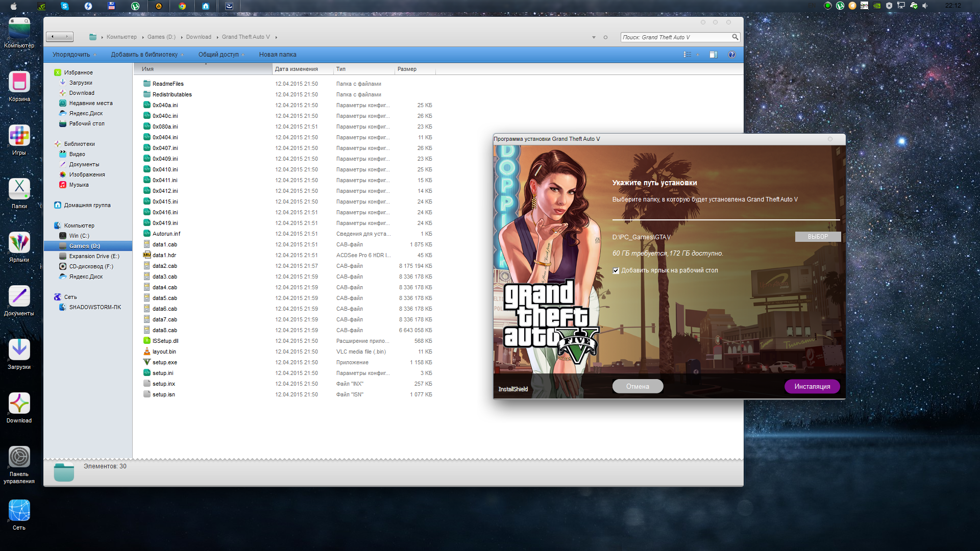Click the 22:12 clock in top bar

[952, 6]
